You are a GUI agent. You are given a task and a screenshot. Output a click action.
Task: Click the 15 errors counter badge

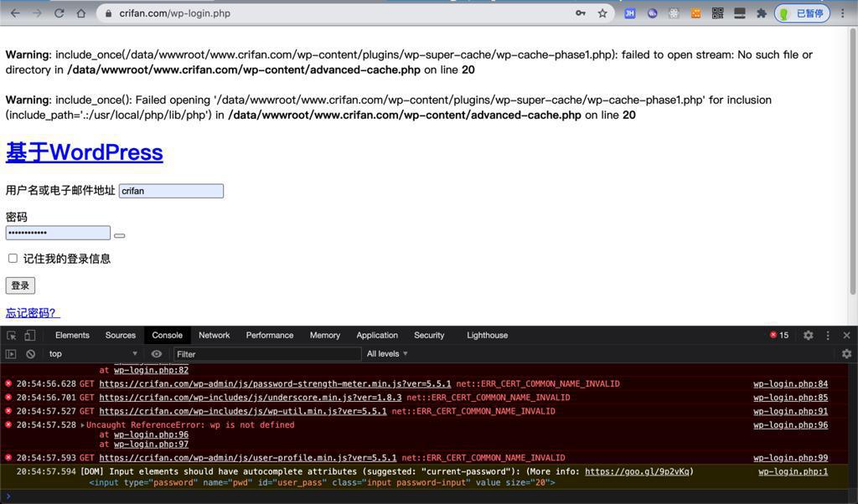(x=779, y=335)
